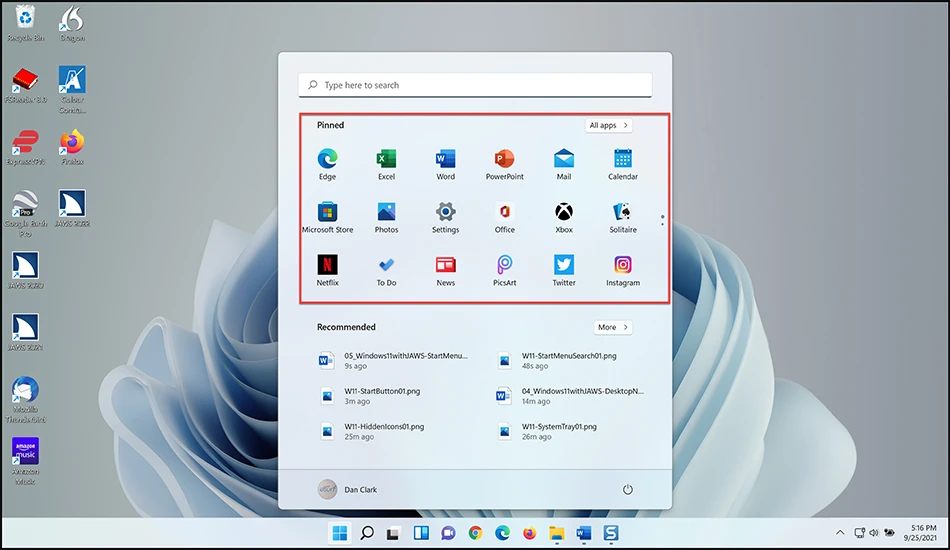950x550 pixels.
Task: Launch the pinned Instagram app
Action: 623,270
